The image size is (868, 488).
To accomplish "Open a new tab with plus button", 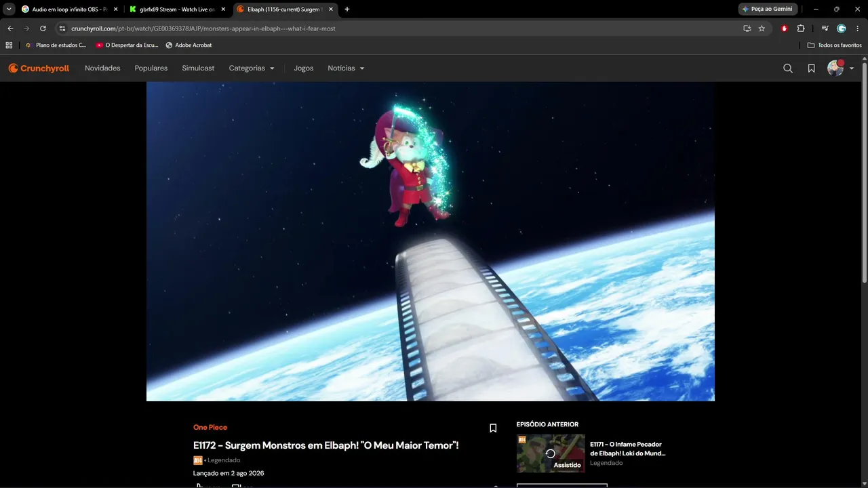I will [347, 9].
